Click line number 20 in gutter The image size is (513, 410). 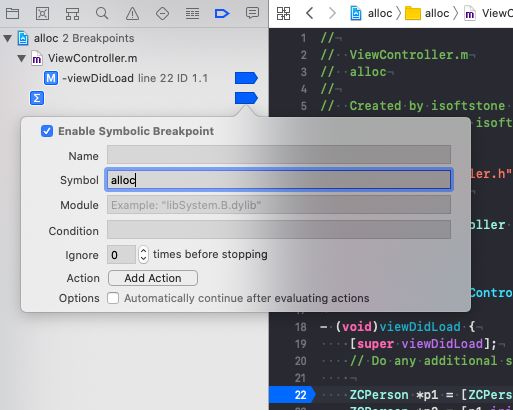point(301,361)
